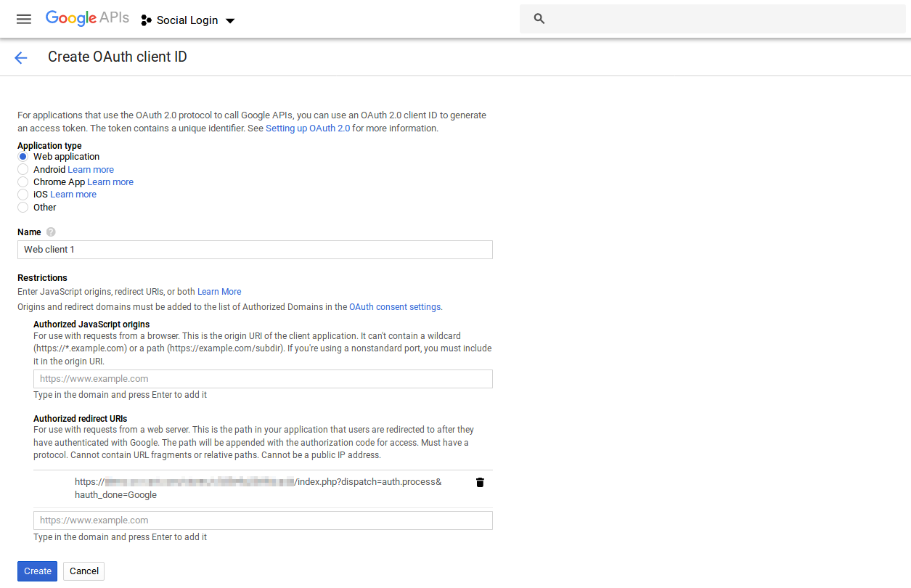Delete the redirect URI with trash icon
This screenshot has width=911, height=588.
[x=480, y=482]
